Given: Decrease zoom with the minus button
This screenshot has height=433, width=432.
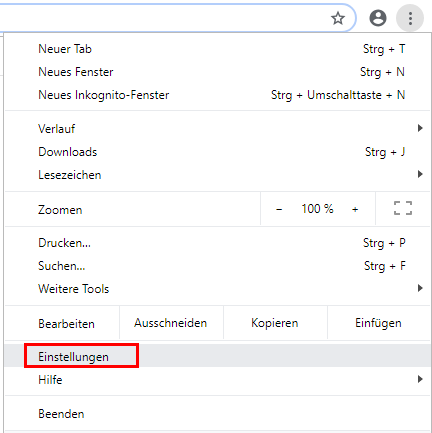Looking at the screenshot, I should [x=279, y=209].
